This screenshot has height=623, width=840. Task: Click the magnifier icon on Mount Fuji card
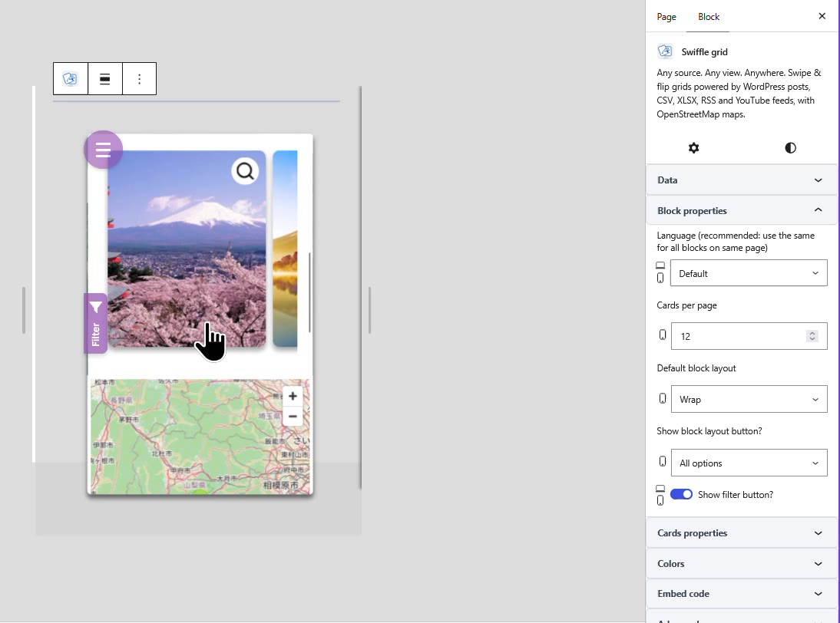pyautogui.click(x=245, y=171)
